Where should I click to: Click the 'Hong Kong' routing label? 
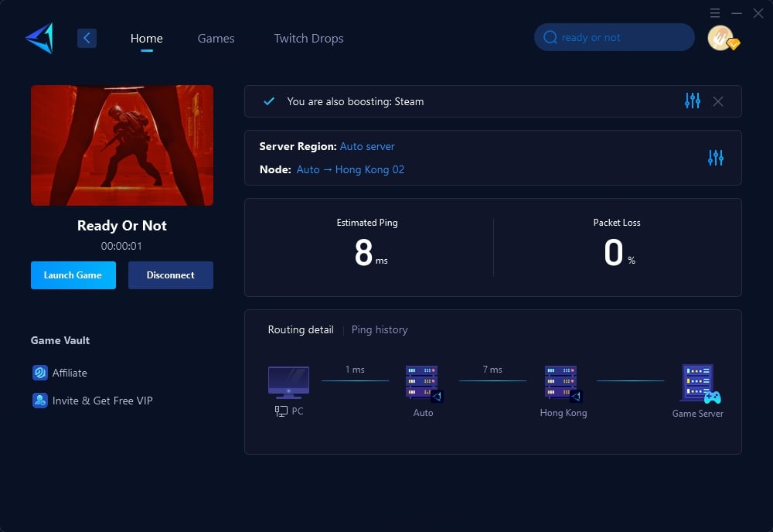[564, 413]
